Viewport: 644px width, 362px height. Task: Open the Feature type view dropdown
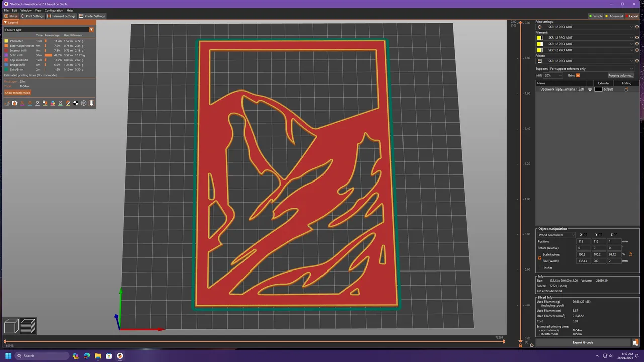(49, 30)
